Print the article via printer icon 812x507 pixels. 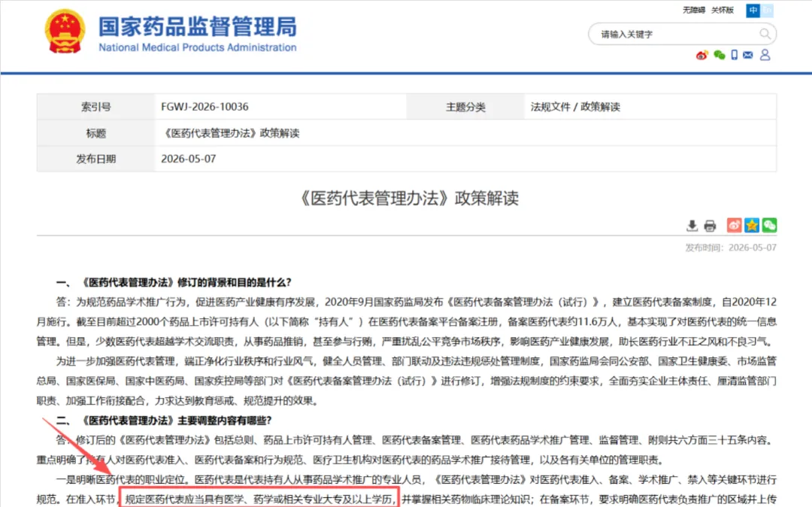pos(710,225)
